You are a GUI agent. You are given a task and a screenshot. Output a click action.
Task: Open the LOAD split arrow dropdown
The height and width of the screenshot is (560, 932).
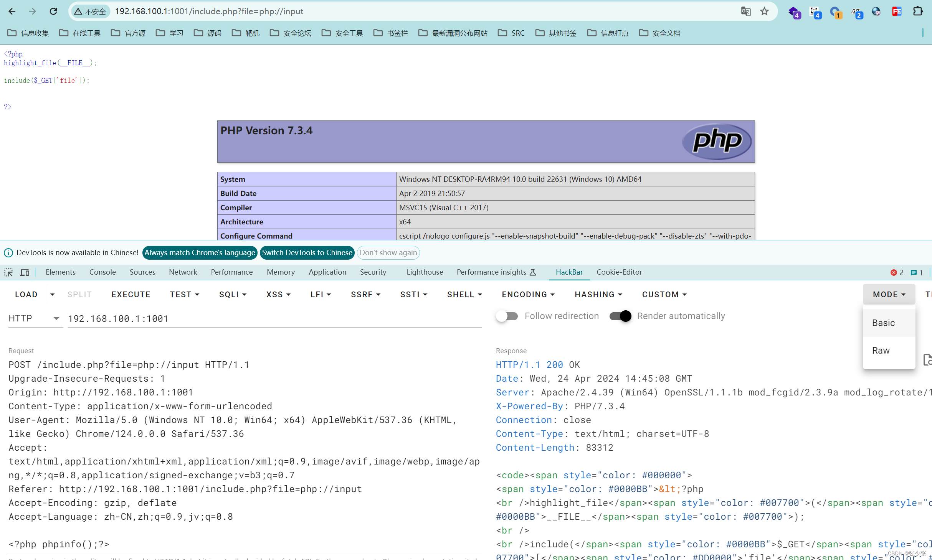click(x=53, y=294)
